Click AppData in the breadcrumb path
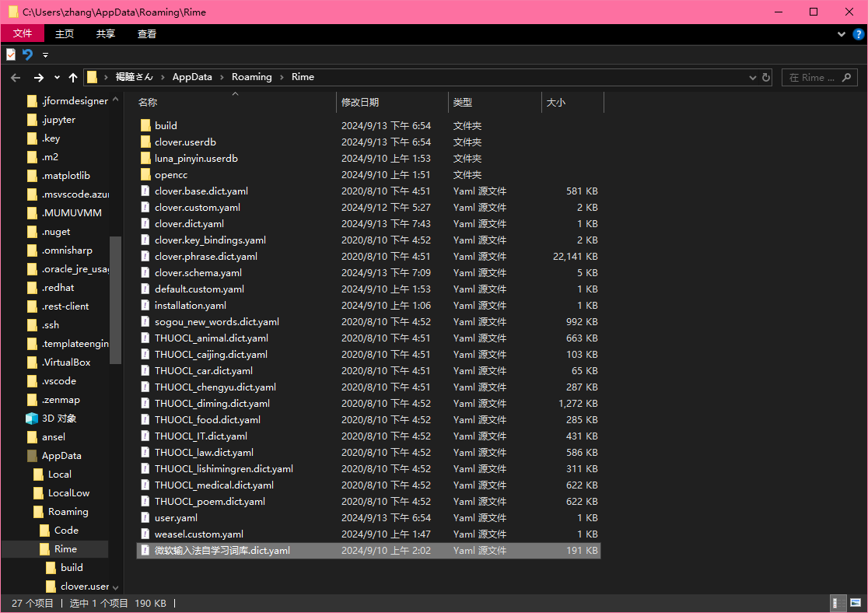868x613 pixels. (192, 77)
